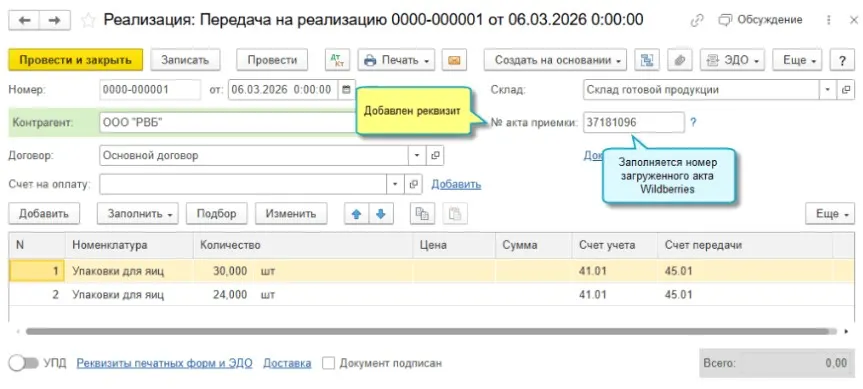Open the calendar picker next to the date

pos(346,90)
